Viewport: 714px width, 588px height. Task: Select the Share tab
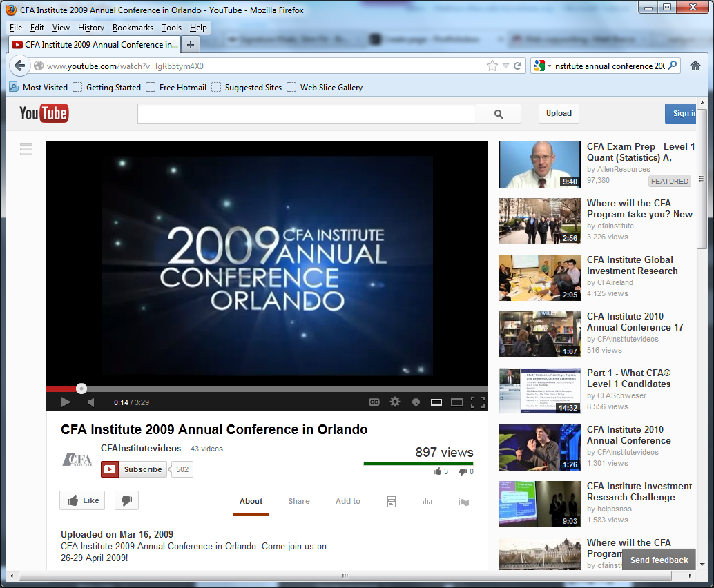click(299, 501)
